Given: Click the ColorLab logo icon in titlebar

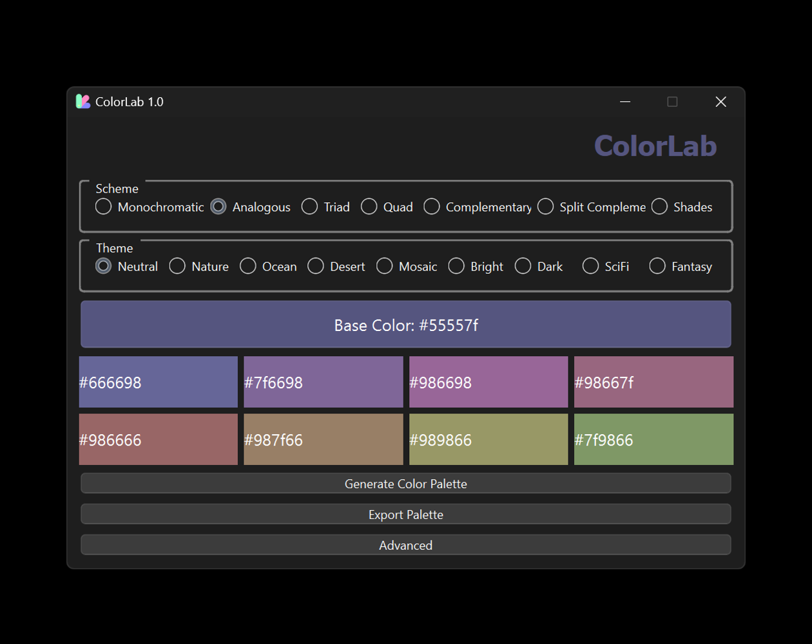Looking at the screenshot, I should [x=83, y=102].
